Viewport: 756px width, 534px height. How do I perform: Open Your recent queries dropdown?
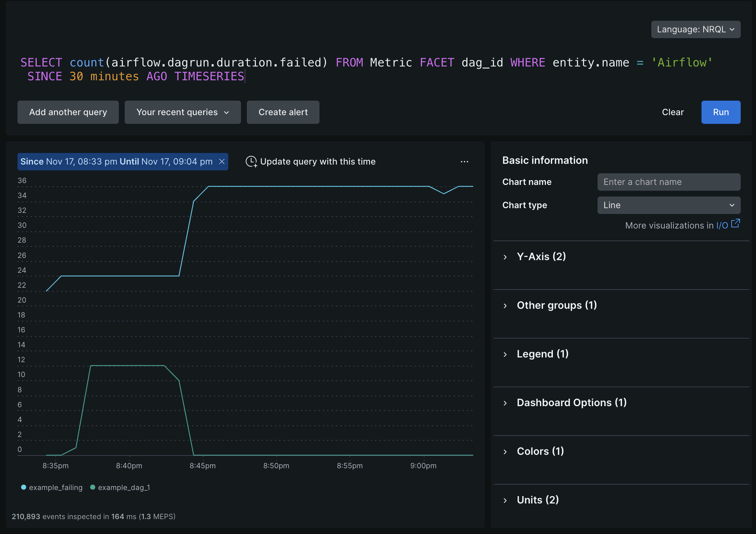(182, 113)
